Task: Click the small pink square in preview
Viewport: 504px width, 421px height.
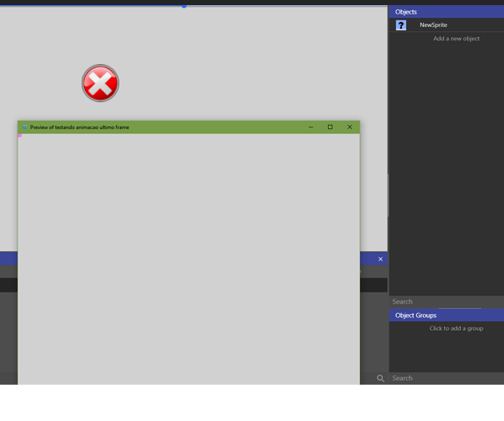Action: tap(20, 136)
